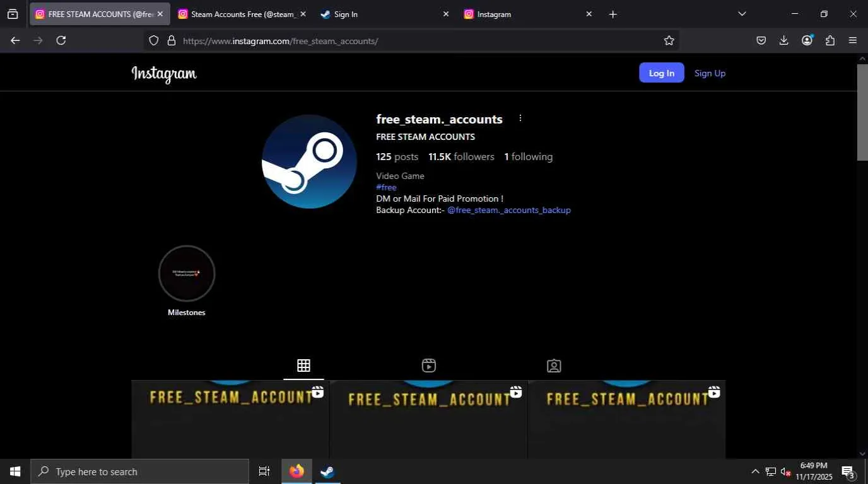Go back to the previous page
The width and height of the screenshot is (868, 484).
15,40
